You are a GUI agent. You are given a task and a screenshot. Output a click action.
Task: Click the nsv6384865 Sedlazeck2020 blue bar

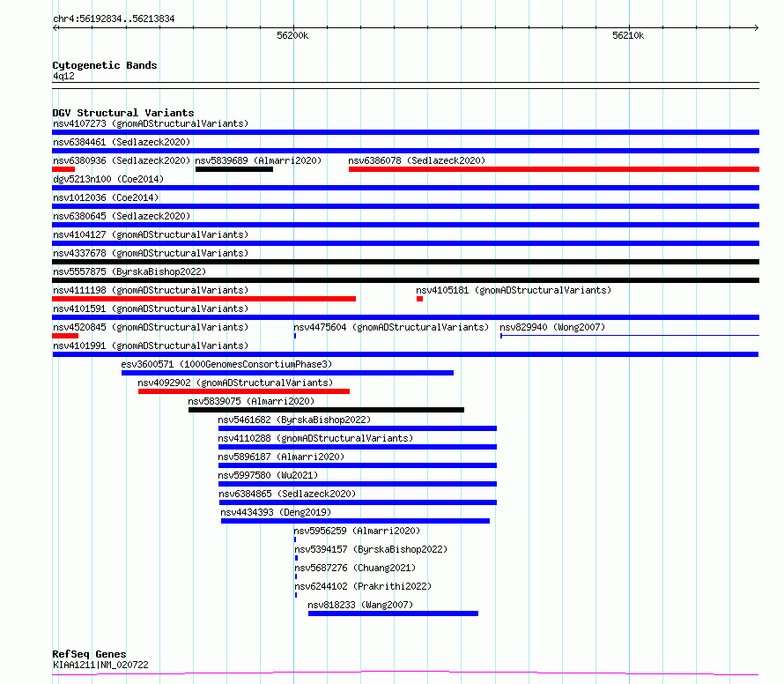[x=358, y=503]
